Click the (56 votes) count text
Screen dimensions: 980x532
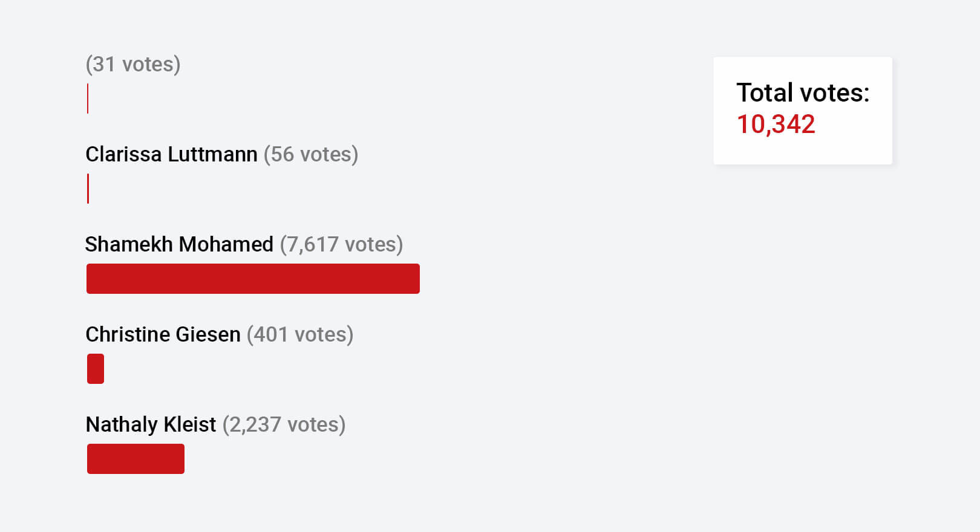pos(311,154)
